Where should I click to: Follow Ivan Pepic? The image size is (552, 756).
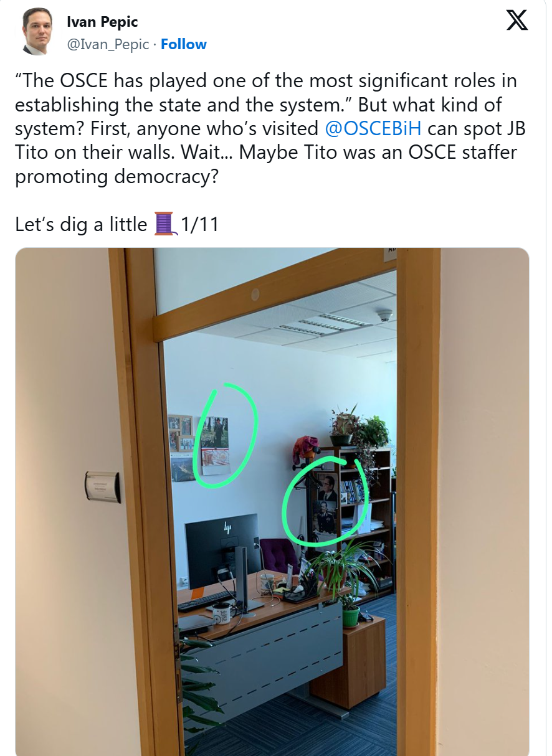(184, 44)
